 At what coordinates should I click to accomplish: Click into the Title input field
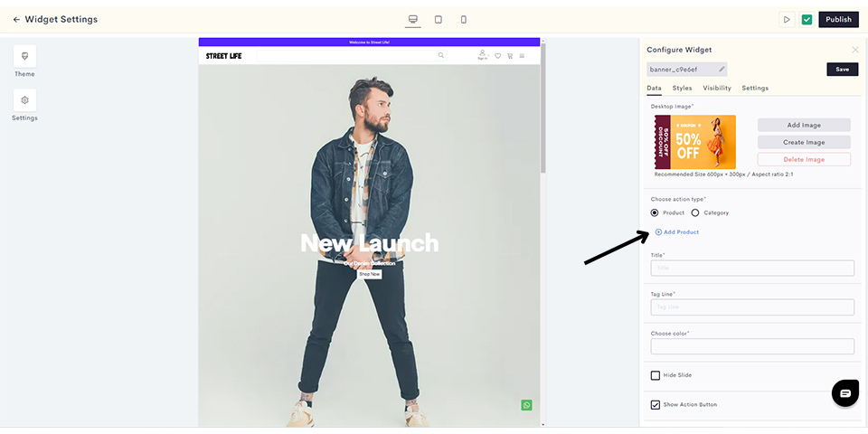(x=752, y=268)
